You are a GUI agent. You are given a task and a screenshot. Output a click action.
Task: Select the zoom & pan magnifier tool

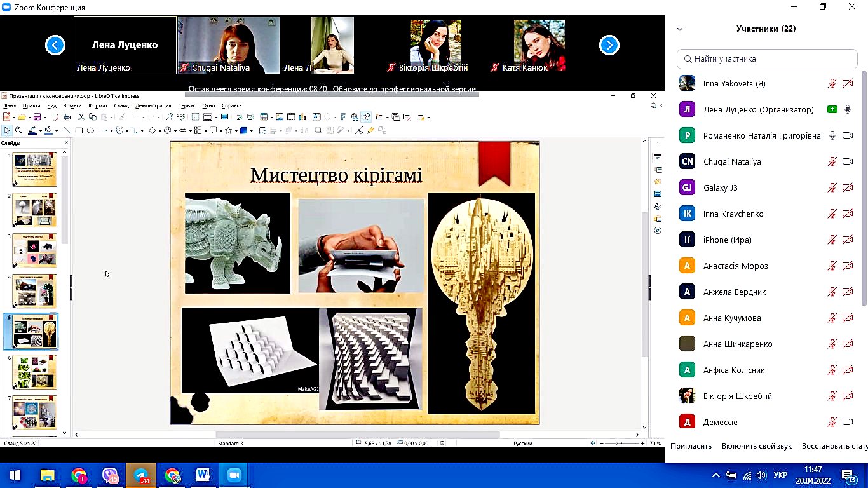tap(18, 131)
